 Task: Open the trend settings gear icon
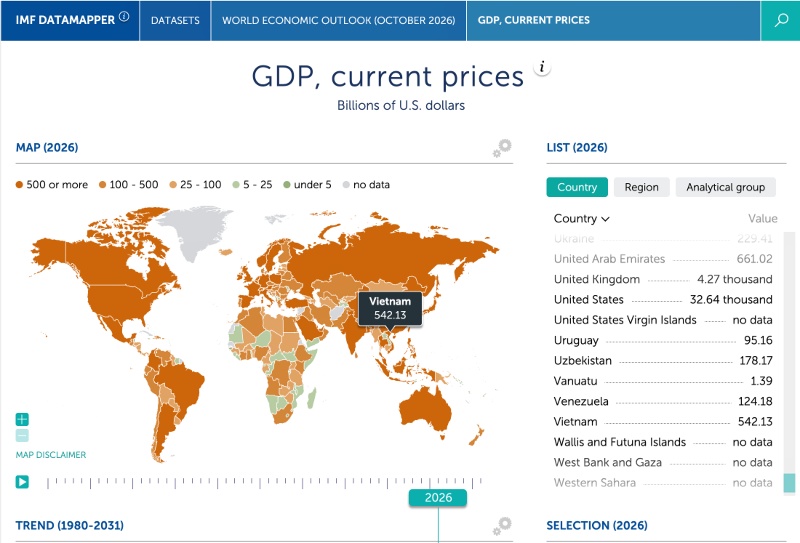click(x=502, y=526)
